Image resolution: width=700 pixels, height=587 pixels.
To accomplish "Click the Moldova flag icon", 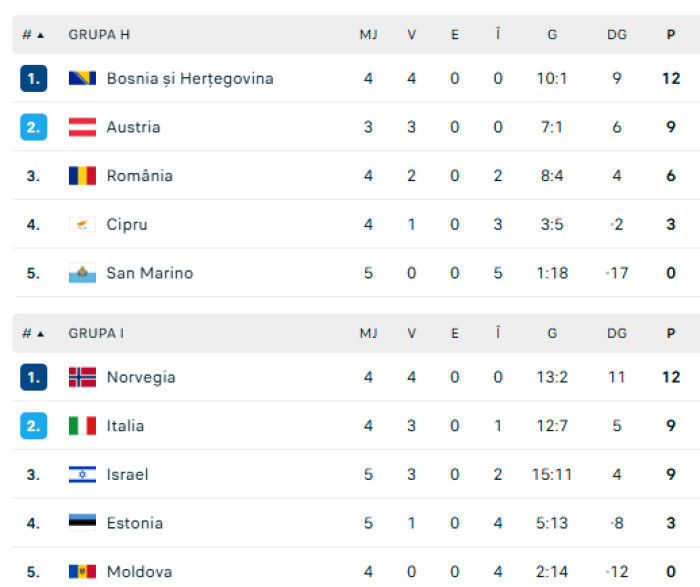I will [82, 572].
